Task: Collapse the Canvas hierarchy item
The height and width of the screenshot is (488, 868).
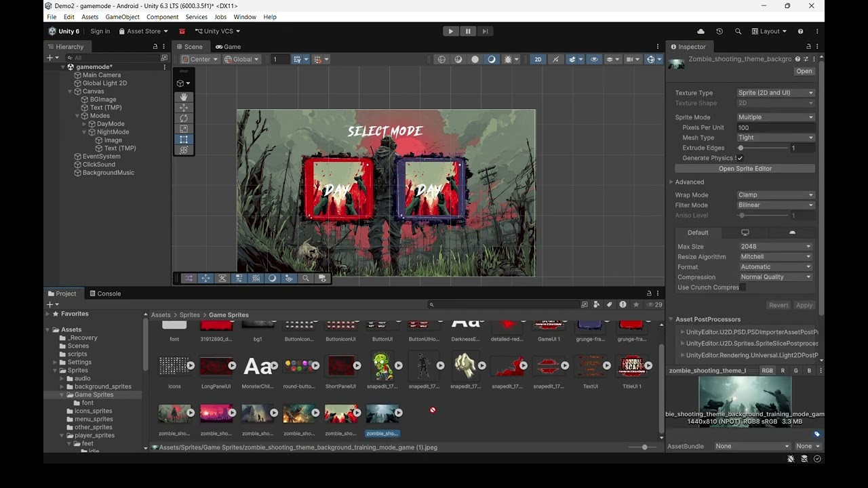Action: pos(70,91)
